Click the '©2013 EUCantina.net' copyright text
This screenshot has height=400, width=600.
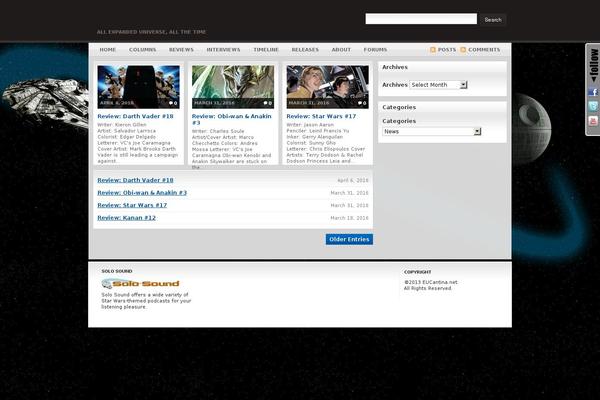(431, 282)
